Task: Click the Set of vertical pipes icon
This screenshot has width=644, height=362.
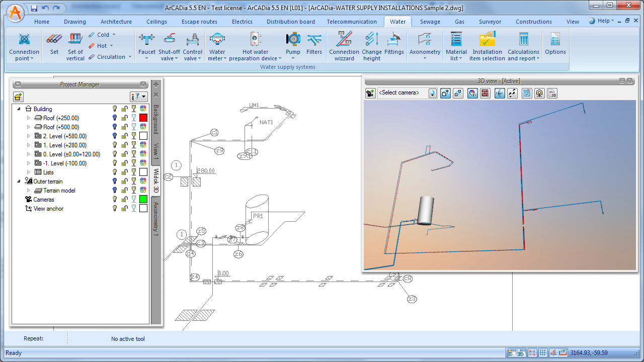Action: [x=75, y=40]
